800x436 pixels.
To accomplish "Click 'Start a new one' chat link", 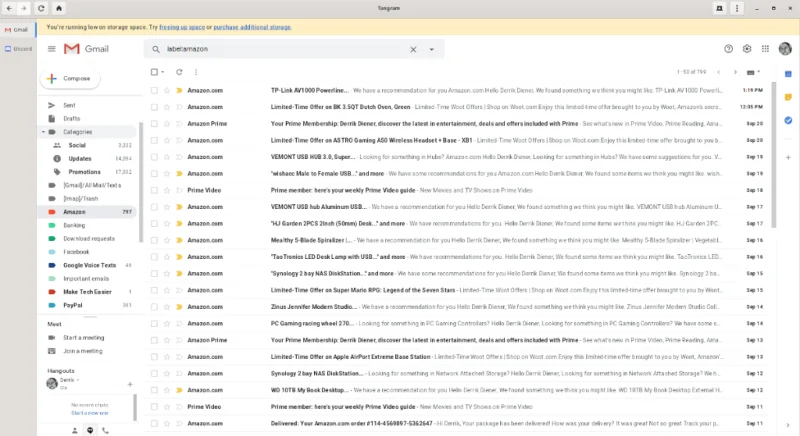I will 90,413.
